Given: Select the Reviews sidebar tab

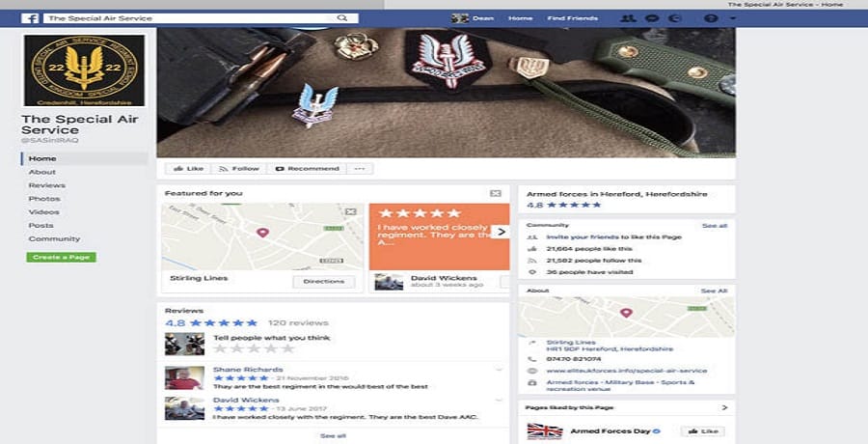Looking at the screenshot, I should tap(47, 185).
